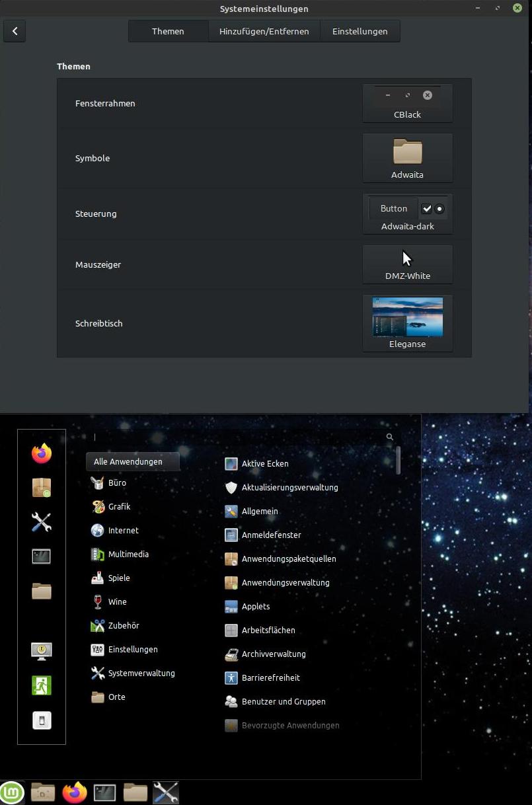Minimize the Systemeinstellungen window
The width and height of the screenshot is (532, 805).
(x=478, y=8)
